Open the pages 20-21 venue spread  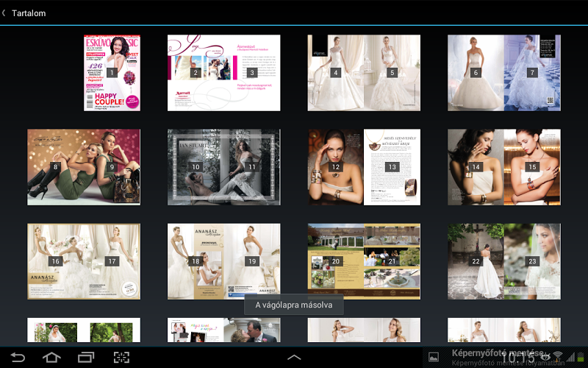[x=364, y=261]
